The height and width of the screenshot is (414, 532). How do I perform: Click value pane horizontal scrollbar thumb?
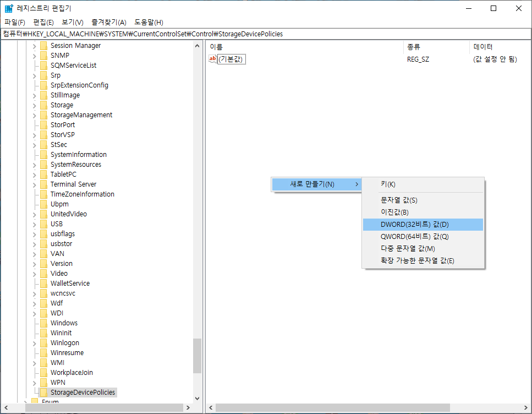point(332,407)
